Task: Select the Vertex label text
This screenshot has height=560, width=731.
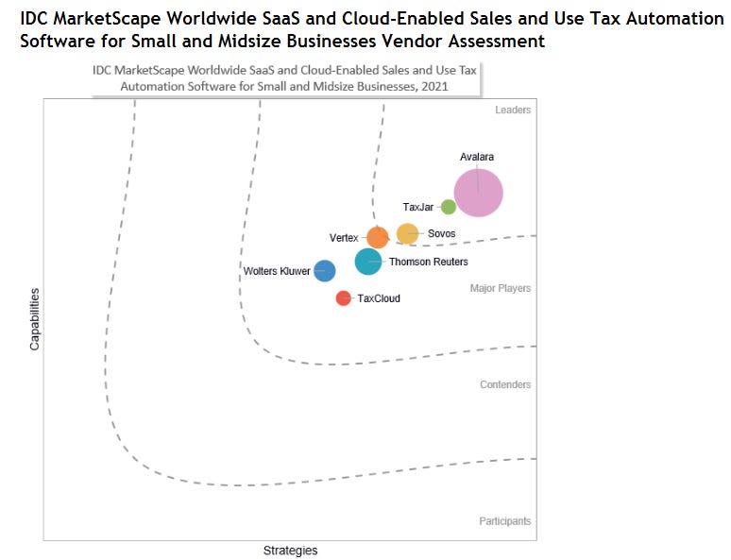Action: pos(344,238)
